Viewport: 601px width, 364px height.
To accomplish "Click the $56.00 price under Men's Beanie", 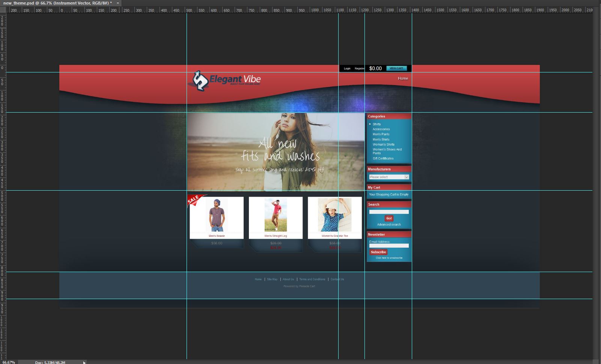I will click(x=217, y=243).
